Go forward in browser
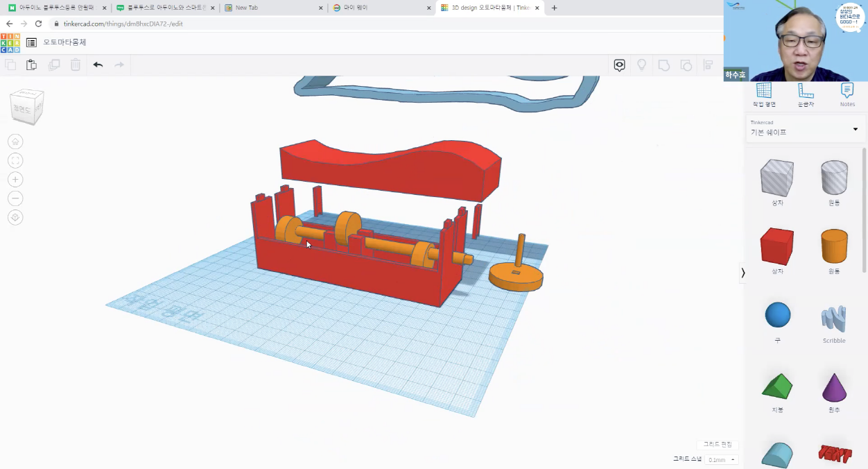Screen dimensions: 868x469 [x=24, y=24]
